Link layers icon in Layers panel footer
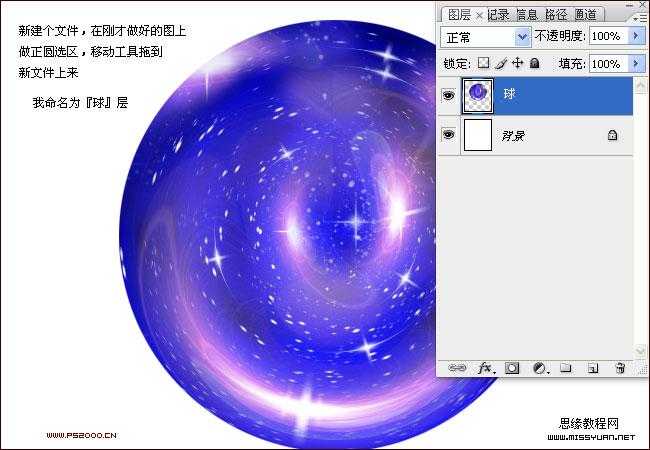Viewport: 650px width, 450px height. (456, 368)
